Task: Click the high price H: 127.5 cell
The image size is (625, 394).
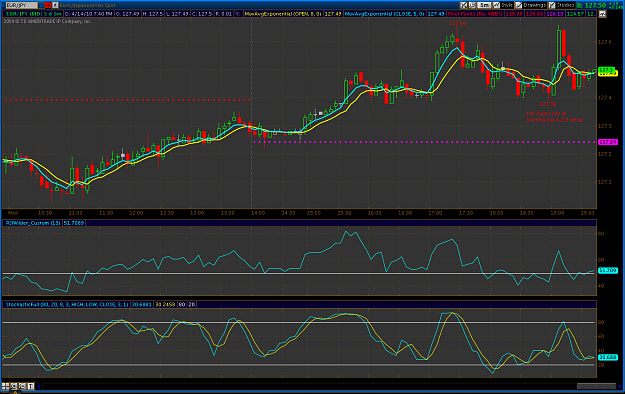Action: pyautogui.click(x=153, y=14)
